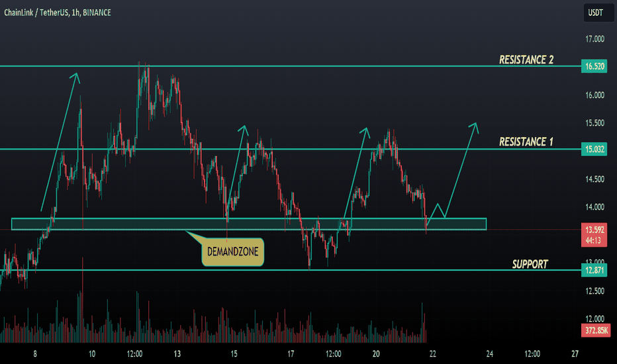Viewport: 617px width, 364px height.
Task: Click the 12.500 price axis value
Action: 594,291
